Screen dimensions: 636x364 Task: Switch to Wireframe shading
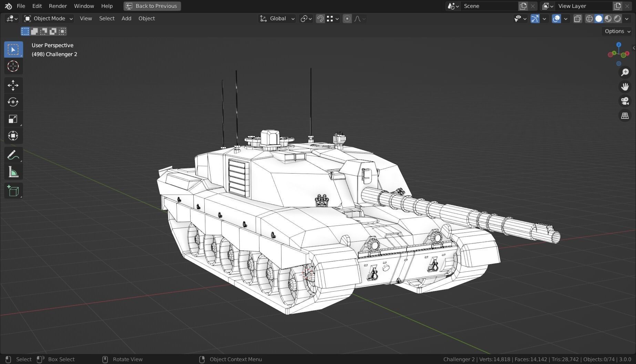click(589, 19)
